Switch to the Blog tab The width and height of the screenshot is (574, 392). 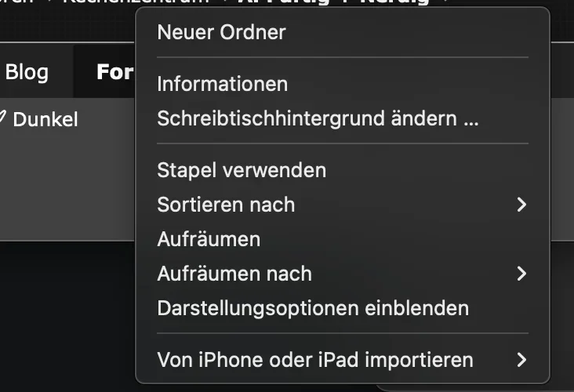(x=27, y=72)
